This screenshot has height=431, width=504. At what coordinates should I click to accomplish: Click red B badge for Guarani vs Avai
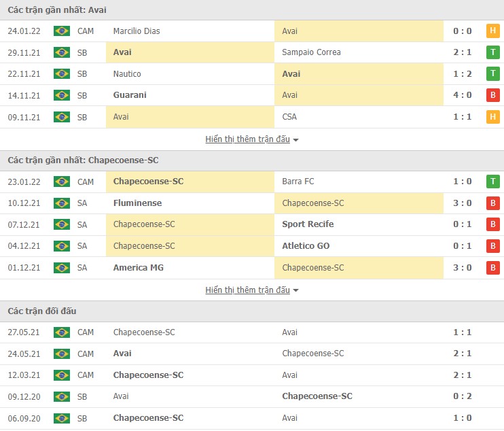(492, 95)
